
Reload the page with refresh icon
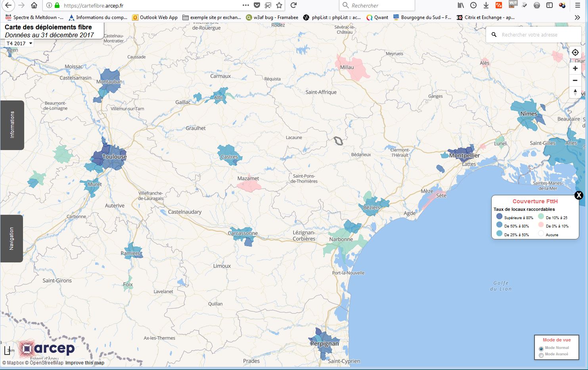click(293, 5)
